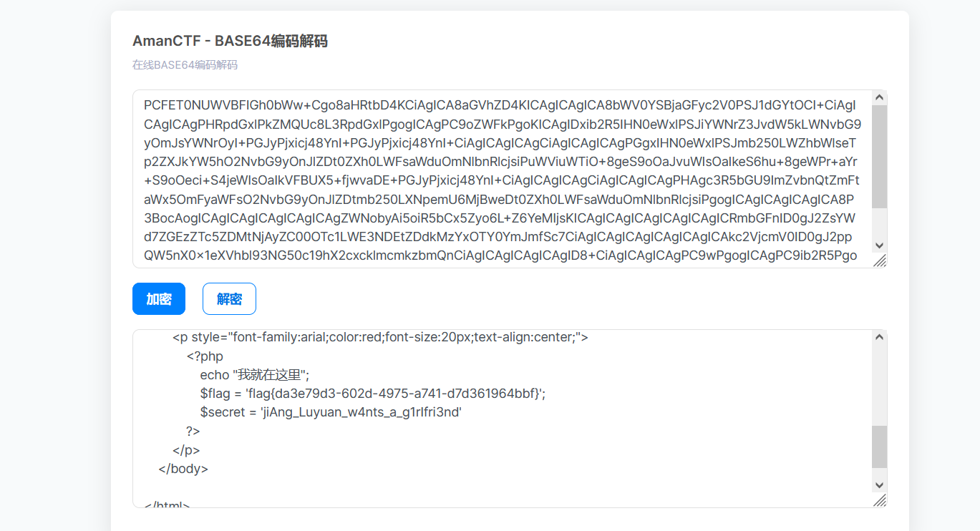
Task: Click the input box's scroll-up arrow
Action: pyautogui.click(x=879, y=98)
